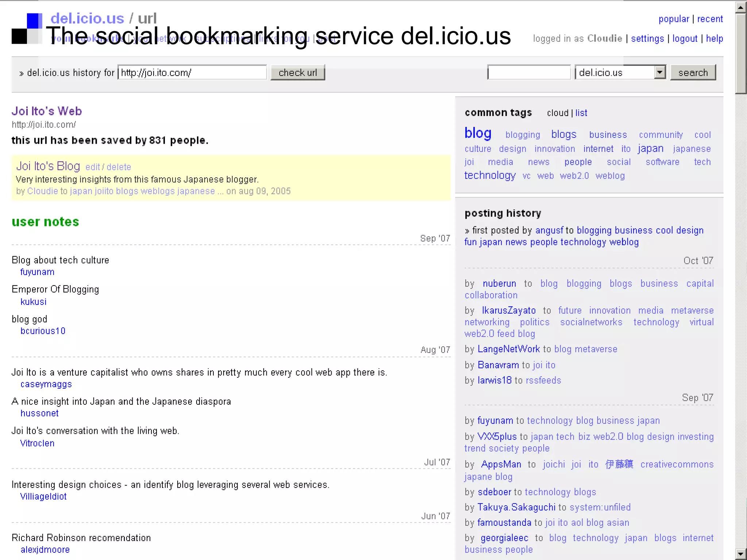Select the 'cool' common tag
The width and height of the screenshot is (747, 560).
click(703, 135)
